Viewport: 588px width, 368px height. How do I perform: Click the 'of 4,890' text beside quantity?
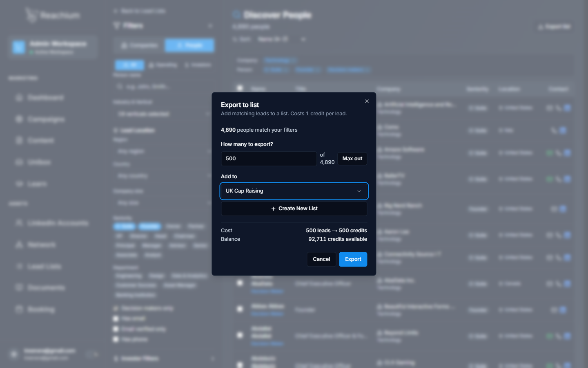click(327, 159)
